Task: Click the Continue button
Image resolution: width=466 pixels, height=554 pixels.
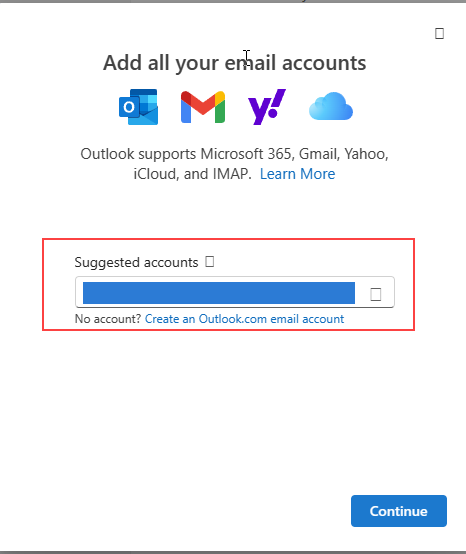Action: (399, 511)
